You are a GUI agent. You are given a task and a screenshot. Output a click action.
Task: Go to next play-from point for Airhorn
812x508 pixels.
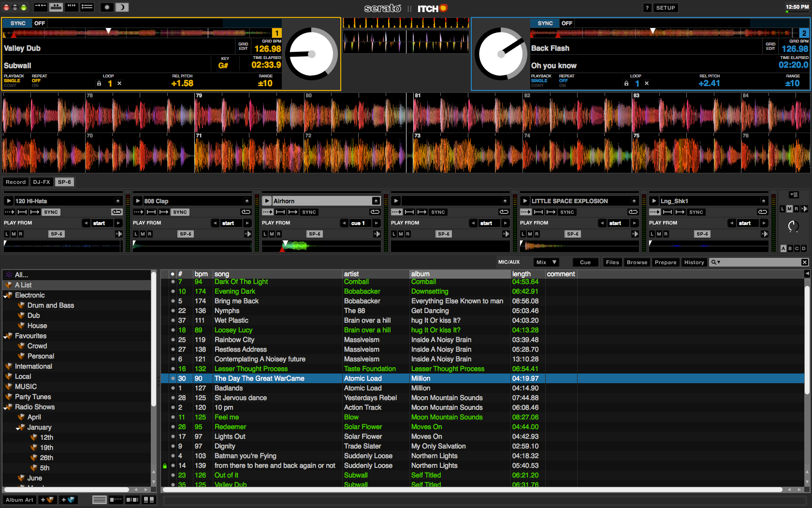(377, 223)
